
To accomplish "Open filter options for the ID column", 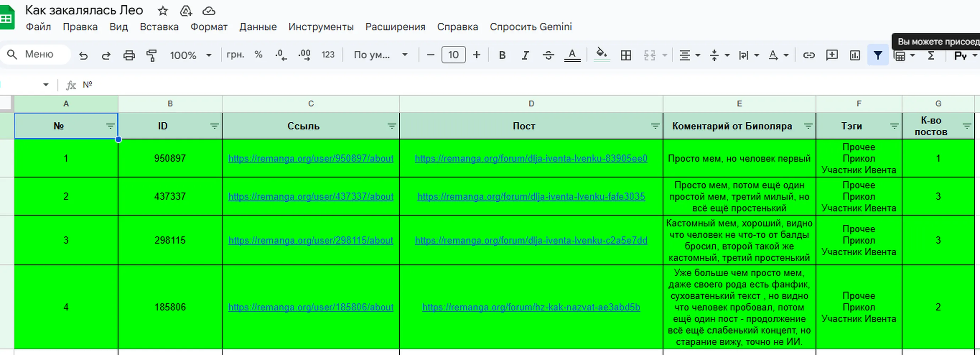I will (215, 126).
